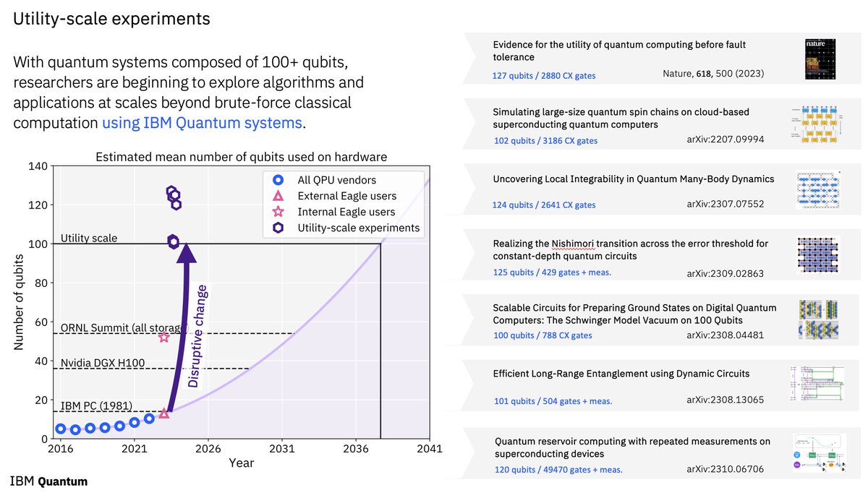Click the 'Nvidia DGX H100' label

(x=101, y=363)
